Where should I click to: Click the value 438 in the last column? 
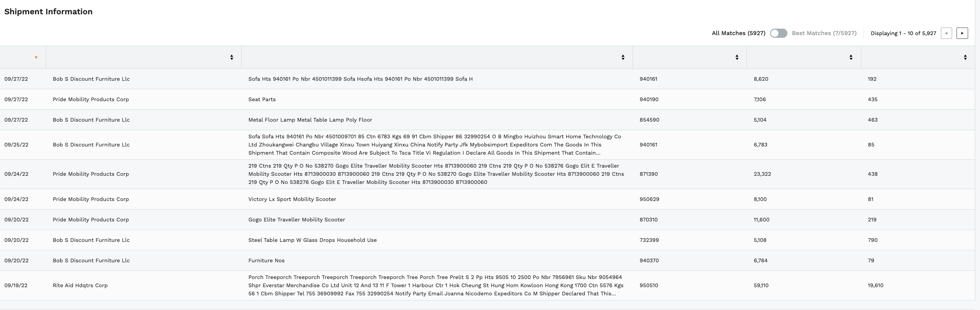[872, 174]
